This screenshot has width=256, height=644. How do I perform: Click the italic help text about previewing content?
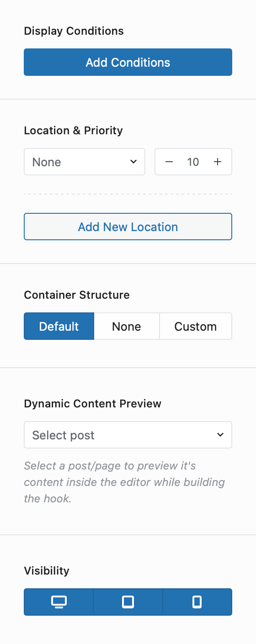pos(124,482)
